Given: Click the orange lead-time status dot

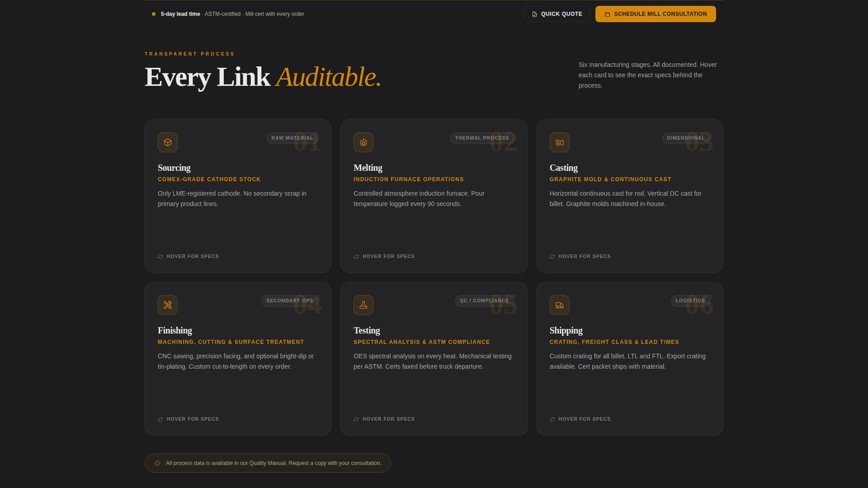Looking at the screenshot, I should pyautogui.click(x=153, y=14).
